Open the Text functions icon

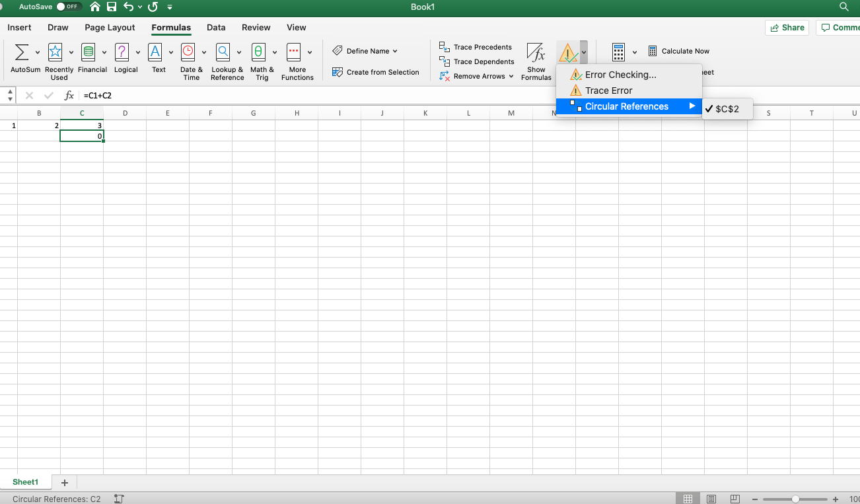pos(155,52)
